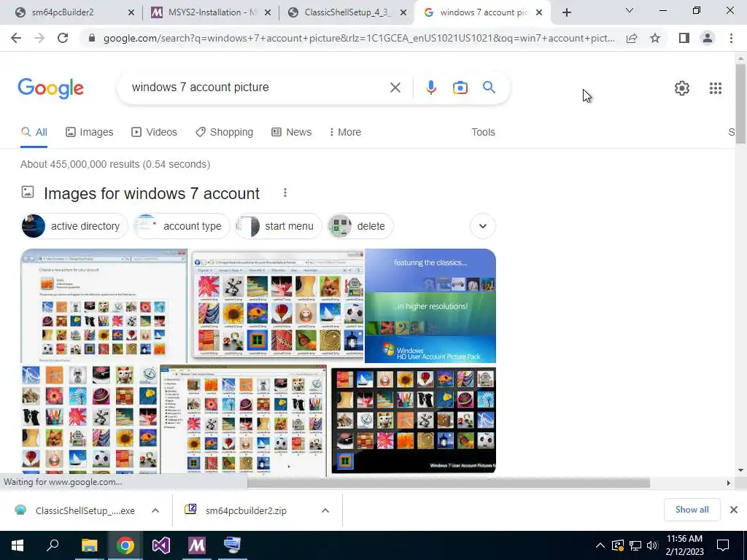Open the three-dot menu beside Images for windows 7 account
Image resolution: width=747 pixels, height=560 pixels.
tap(285, 192)
